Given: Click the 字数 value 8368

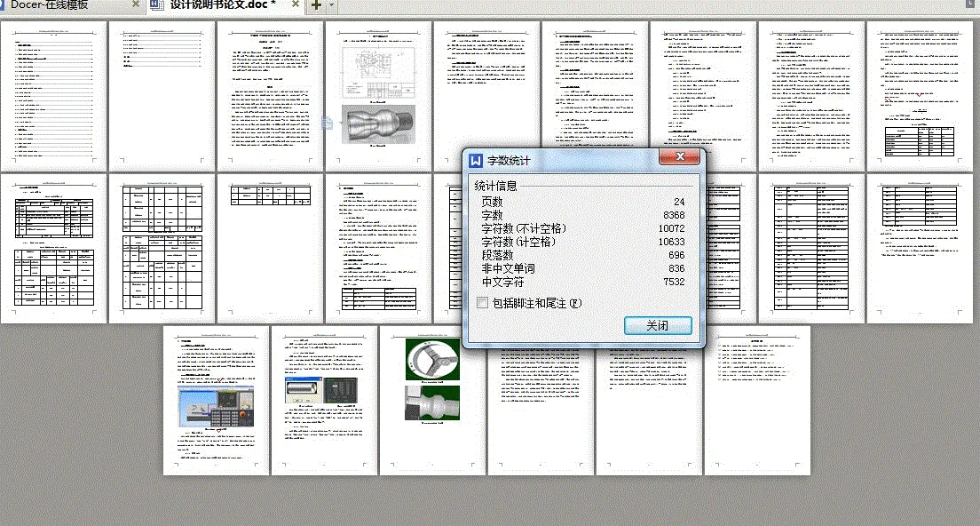Looking at the screenshot, I should pyautogui.click(x=674, y=215).
